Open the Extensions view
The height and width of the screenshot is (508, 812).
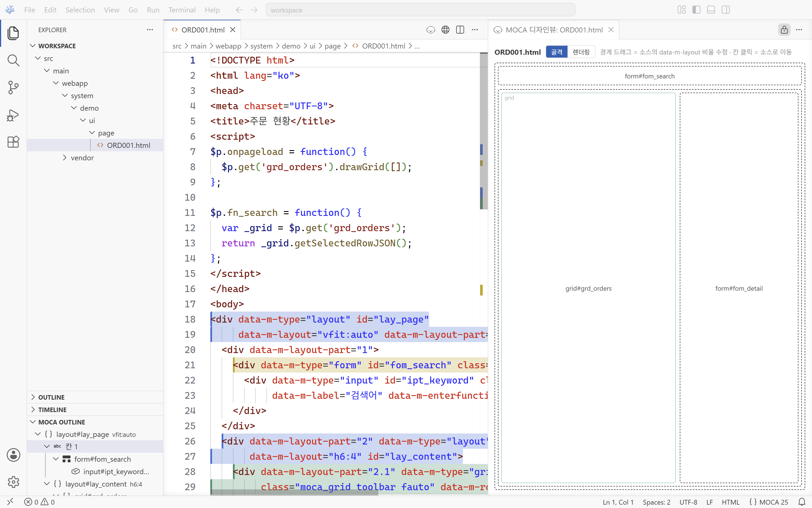point(13,142)
